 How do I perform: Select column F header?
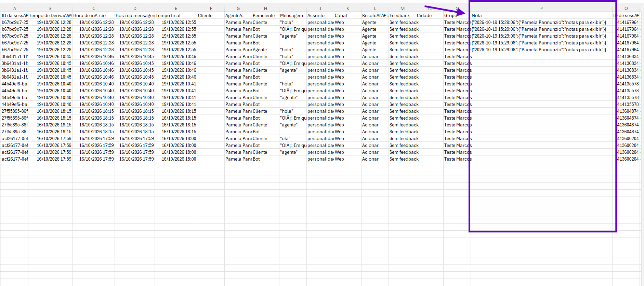point(211,8)
